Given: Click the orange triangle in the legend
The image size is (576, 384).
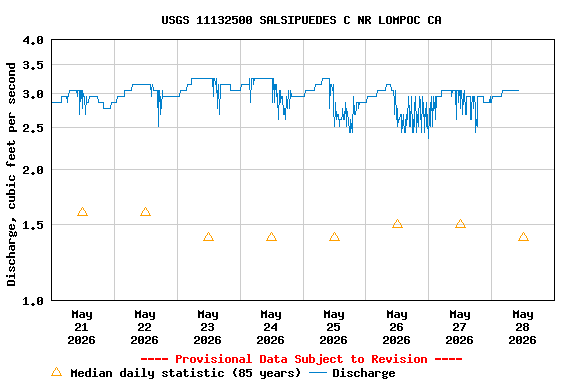Looking at the screenshot, I should (57, 372).
